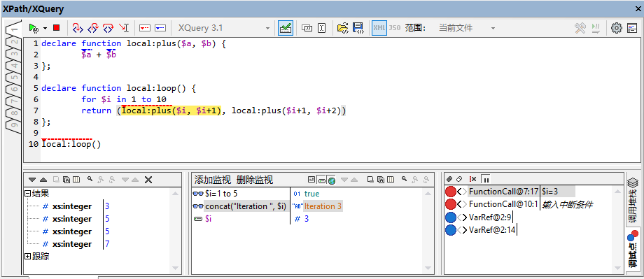This screenshot has width=644, height=279.
Task: Click the Step Into debugger icon
Action: point(78,28)
